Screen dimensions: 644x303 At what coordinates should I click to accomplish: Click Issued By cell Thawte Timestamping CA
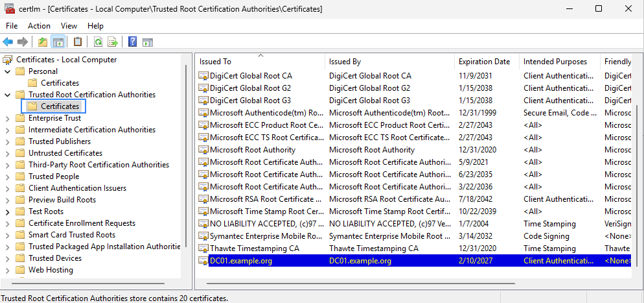pyautogui.click(x=374, y=248)
